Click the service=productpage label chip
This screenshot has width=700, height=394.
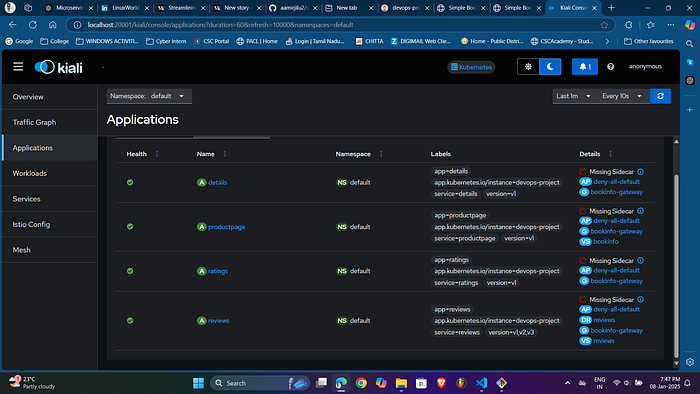pos(464,238)
